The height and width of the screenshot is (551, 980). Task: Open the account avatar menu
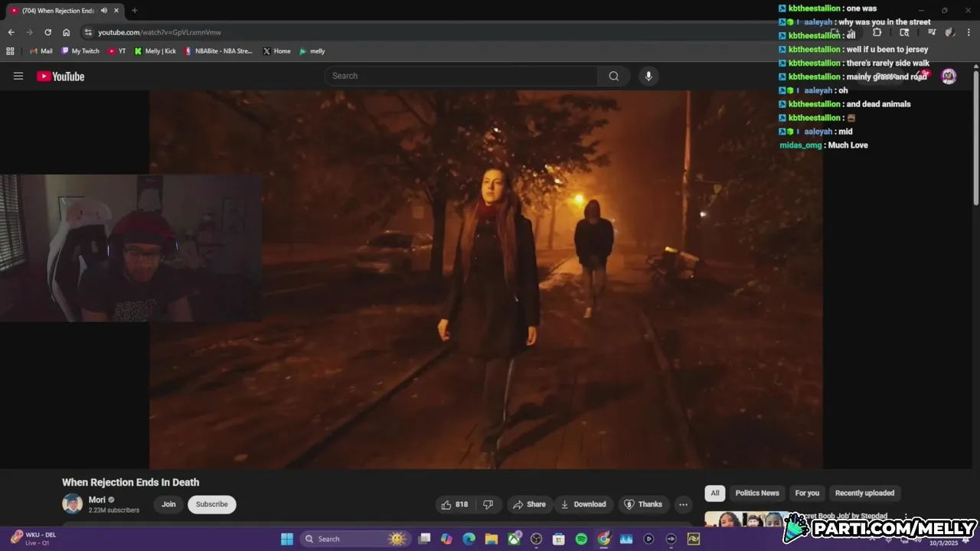[x=949, y=76]
